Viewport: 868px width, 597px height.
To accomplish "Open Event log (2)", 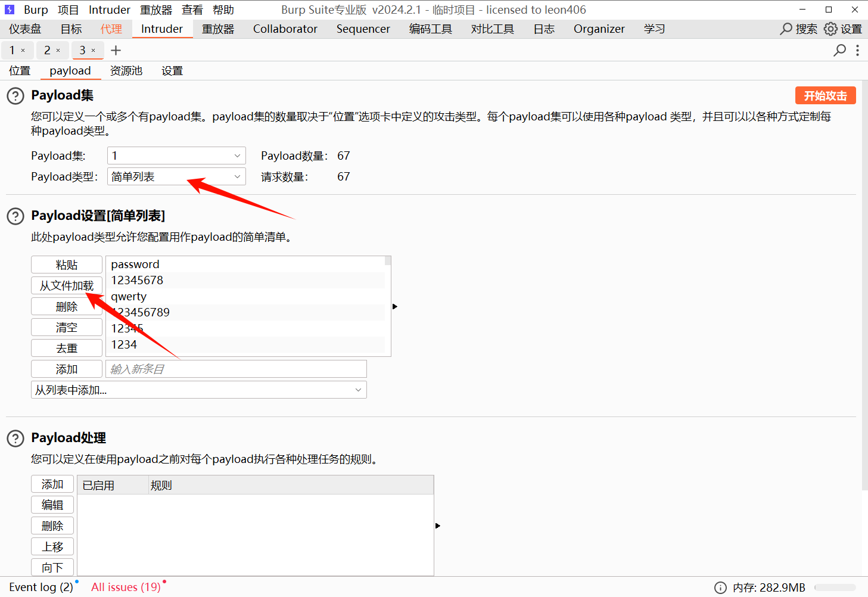I will pyautogui.click(x=41, y=587).
